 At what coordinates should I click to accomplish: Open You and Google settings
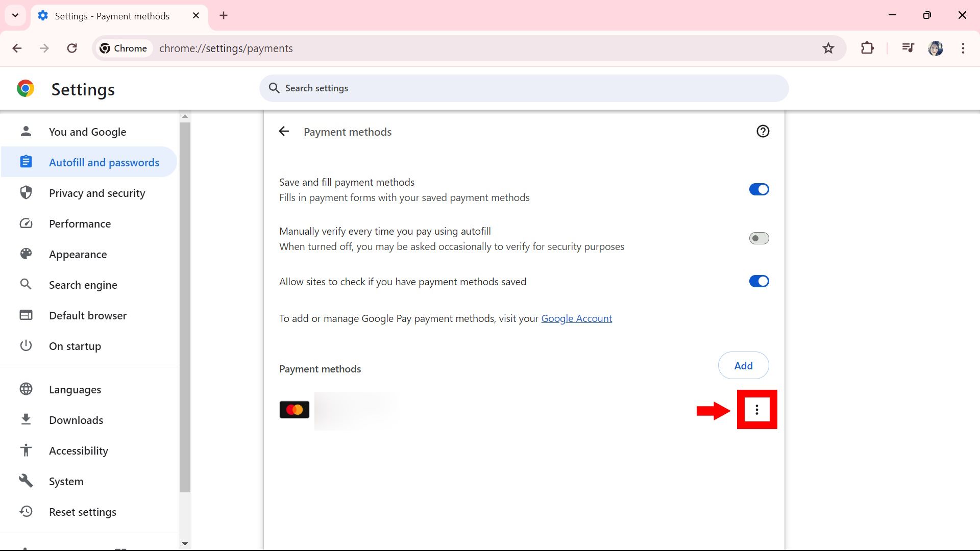coord(89,132)
